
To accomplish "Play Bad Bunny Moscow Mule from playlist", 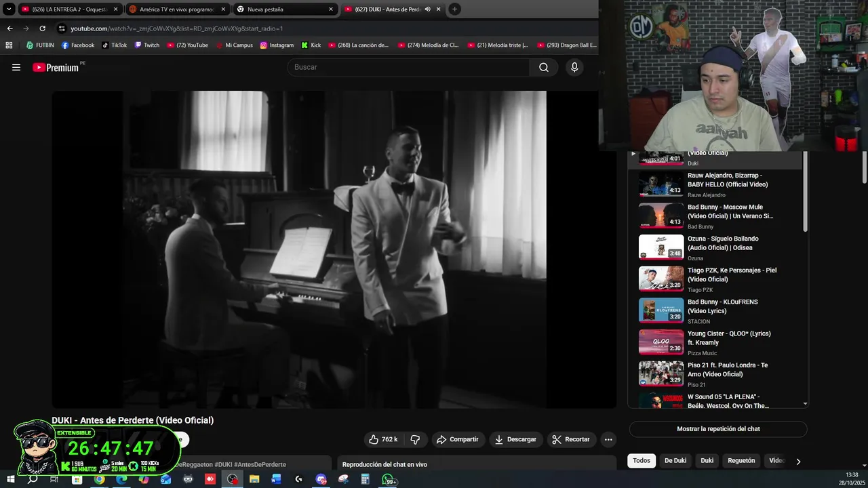I will (x=715, y=216).
